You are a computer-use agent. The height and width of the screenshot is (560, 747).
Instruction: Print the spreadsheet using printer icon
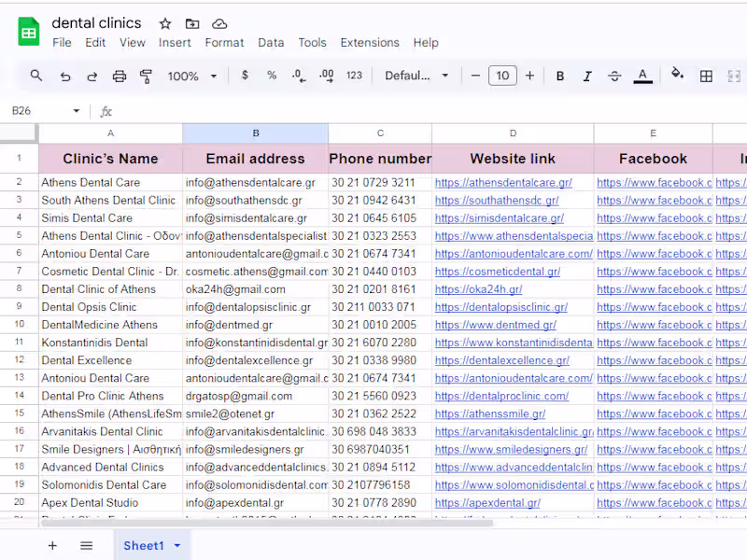[x=120, y=76]
